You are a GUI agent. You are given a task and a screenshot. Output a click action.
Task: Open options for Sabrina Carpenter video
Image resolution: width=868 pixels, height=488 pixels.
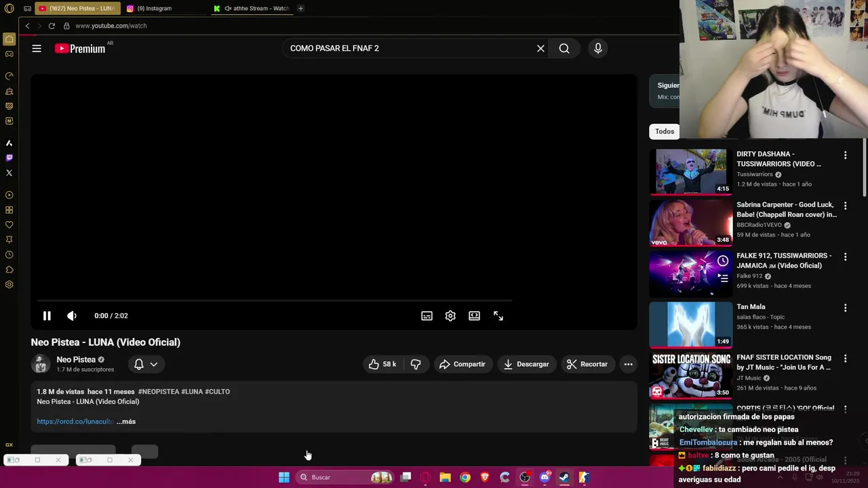[845, 205]
